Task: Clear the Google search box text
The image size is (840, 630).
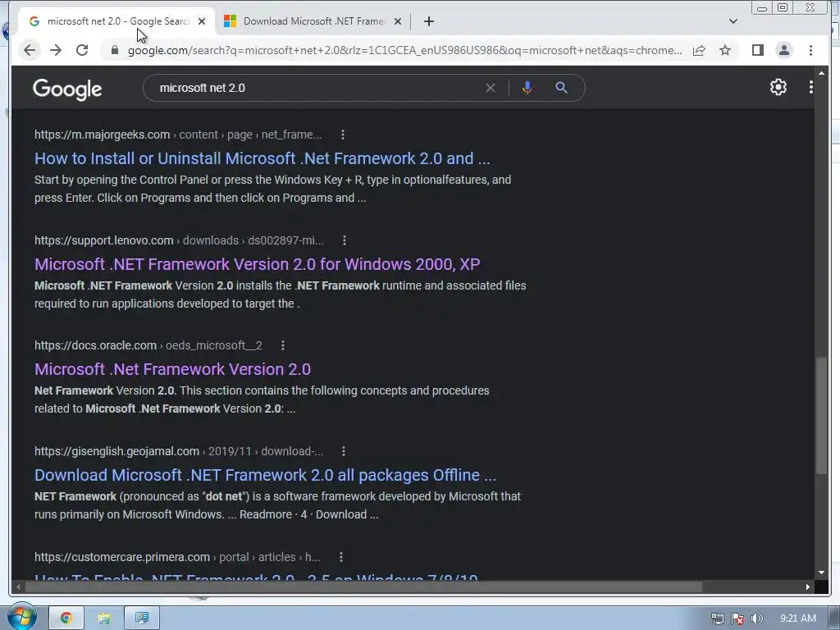Action: coord(491,88)
